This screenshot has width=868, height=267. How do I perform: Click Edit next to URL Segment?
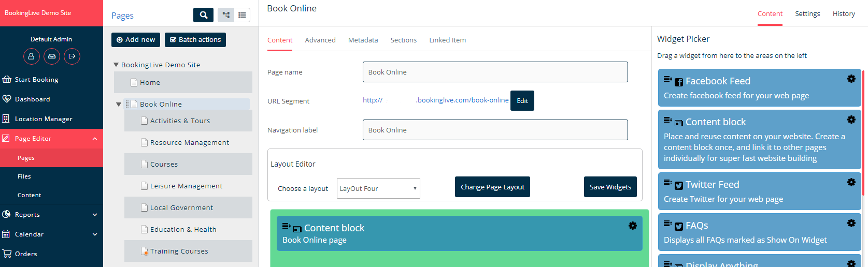coord(522,101)
